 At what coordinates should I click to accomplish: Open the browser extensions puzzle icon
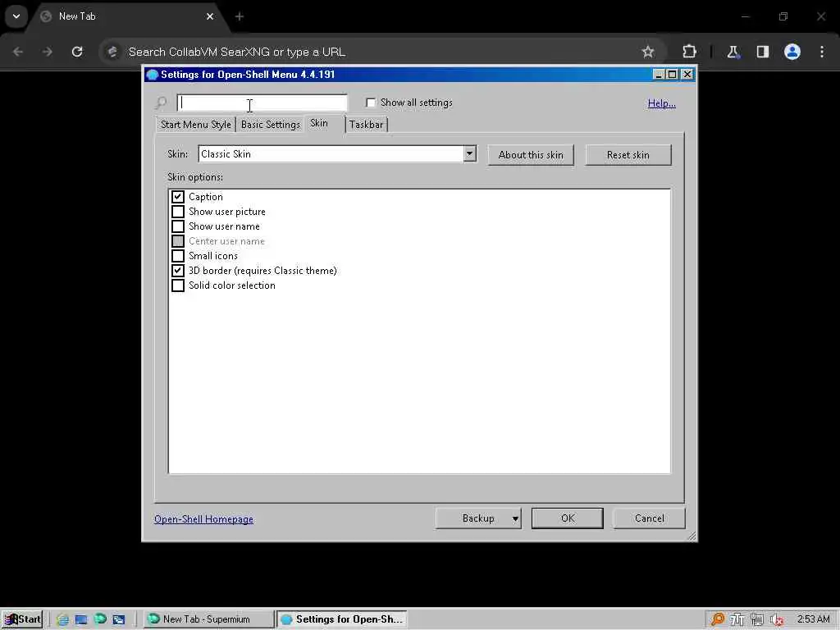pyautogui.click(x=689, y=52)
